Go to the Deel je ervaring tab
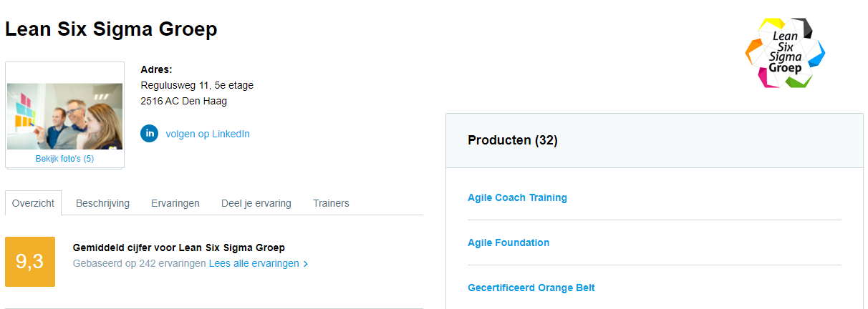Screen dimensions: 868x309 point(256,203)
